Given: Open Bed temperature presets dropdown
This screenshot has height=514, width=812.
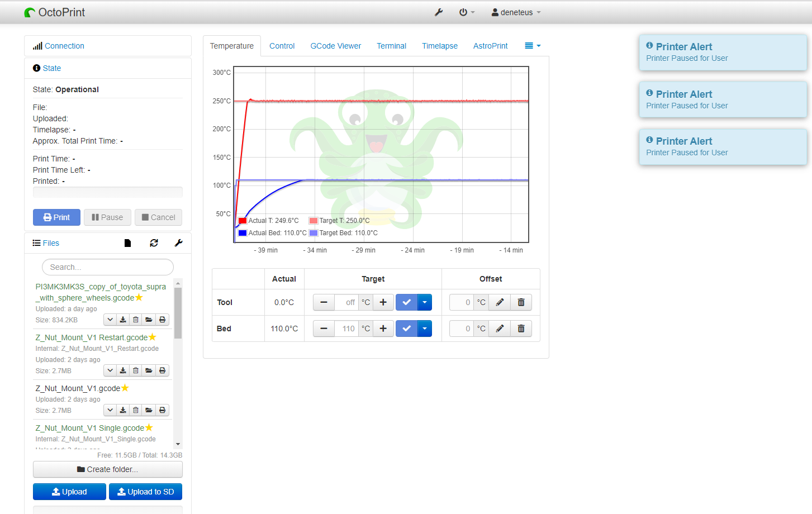Looking at the screenshot, I should pos(425,329).
